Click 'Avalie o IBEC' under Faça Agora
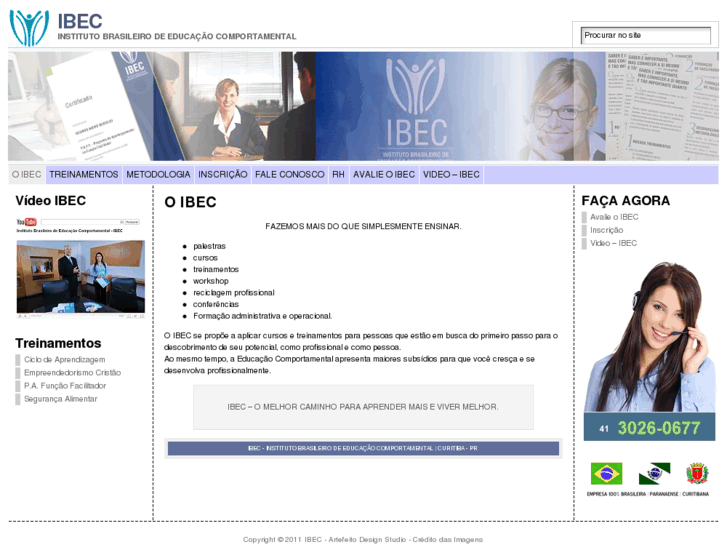The height and width of the screenshot is (545, 727). [x=614, y=217]
